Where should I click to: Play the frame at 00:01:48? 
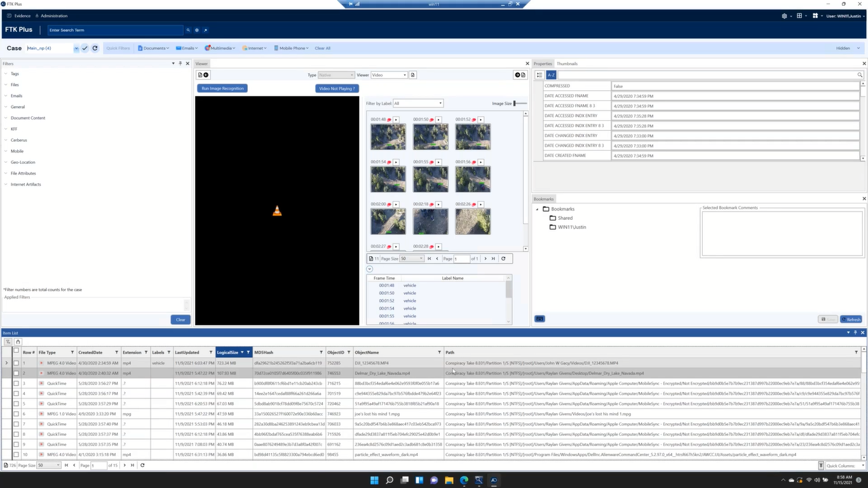pos(396,119)
